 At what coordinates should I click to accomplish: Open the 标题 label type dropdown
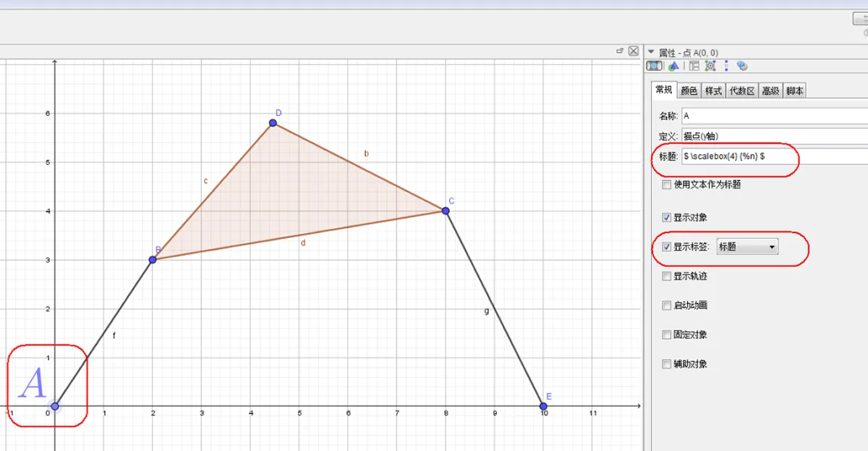[746, 247]
